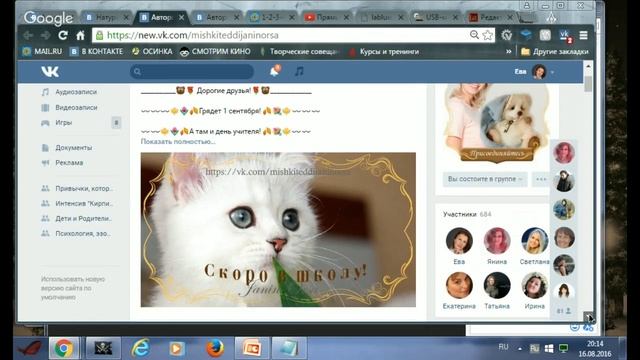This screenshot has width=640, height=360.
Task: Open media player taskbar icon
Action: coord(177,348)
